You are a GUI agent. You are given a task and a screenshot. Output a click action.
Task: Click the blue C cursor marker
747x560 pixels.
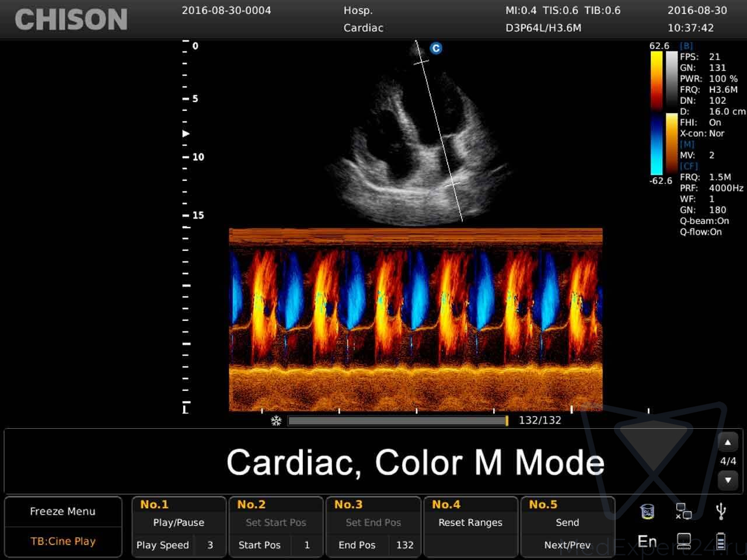click(435, 48)
